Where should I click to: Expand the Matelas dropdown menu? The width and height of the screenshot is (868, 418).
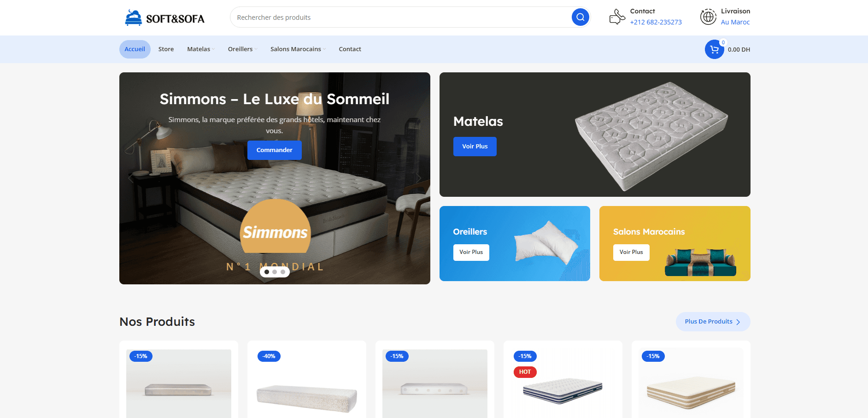[x=201, y=49]
